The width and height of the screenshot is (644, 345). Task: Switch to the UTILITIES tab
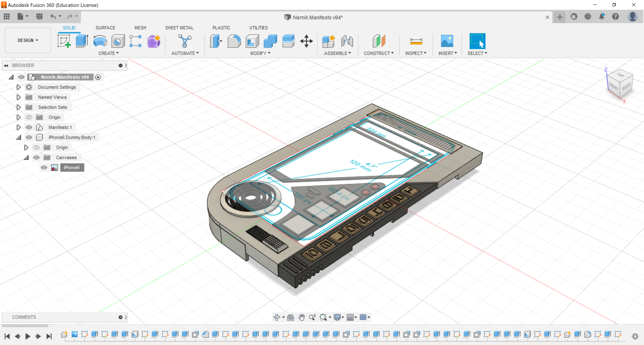pos(258,28)
